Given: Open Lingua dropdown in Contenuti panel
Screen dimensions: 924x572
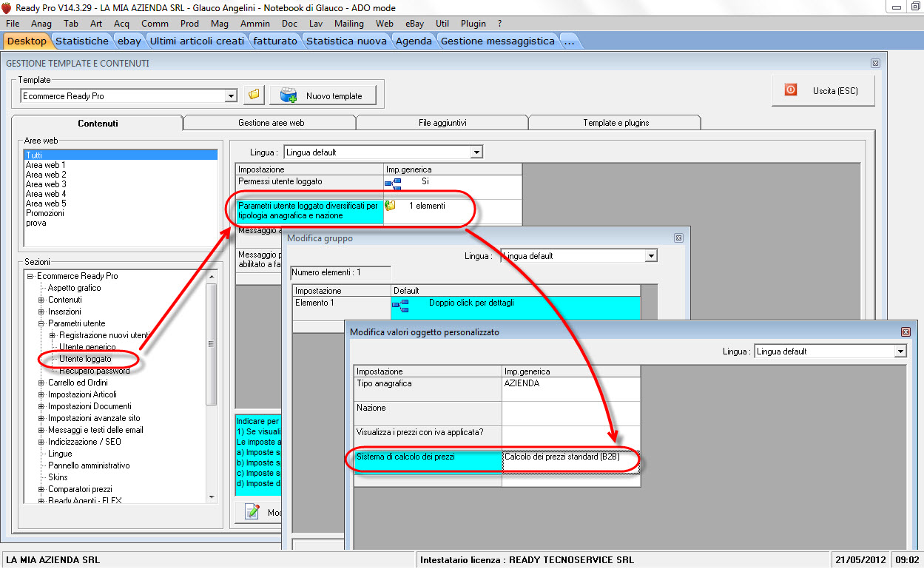Looking at the screenshot, I should click(x=476, y=152).
